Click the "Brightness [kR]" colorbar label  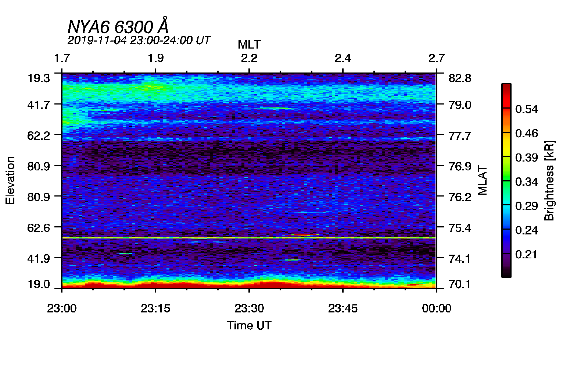pos(549,180)
